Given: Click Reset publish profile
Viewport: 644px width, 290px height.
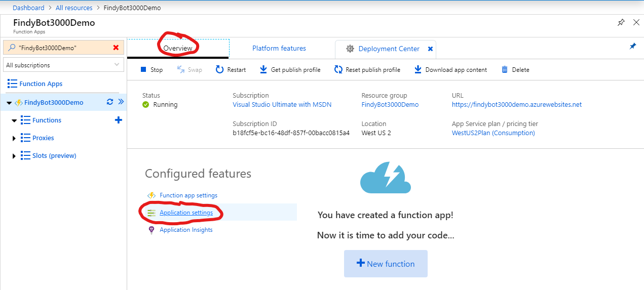Looking at the screenshot, I should [367, 70].
